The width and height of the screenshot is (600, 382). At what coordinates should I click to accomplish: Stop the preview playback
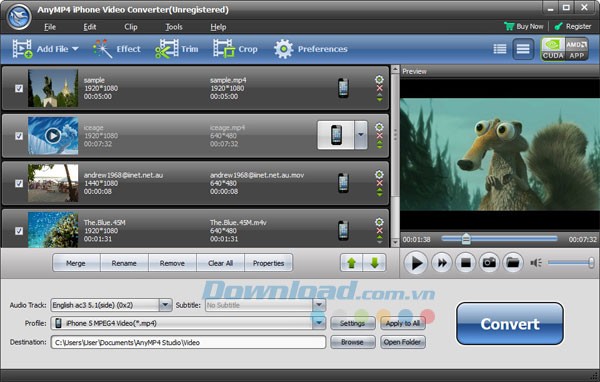465,263
